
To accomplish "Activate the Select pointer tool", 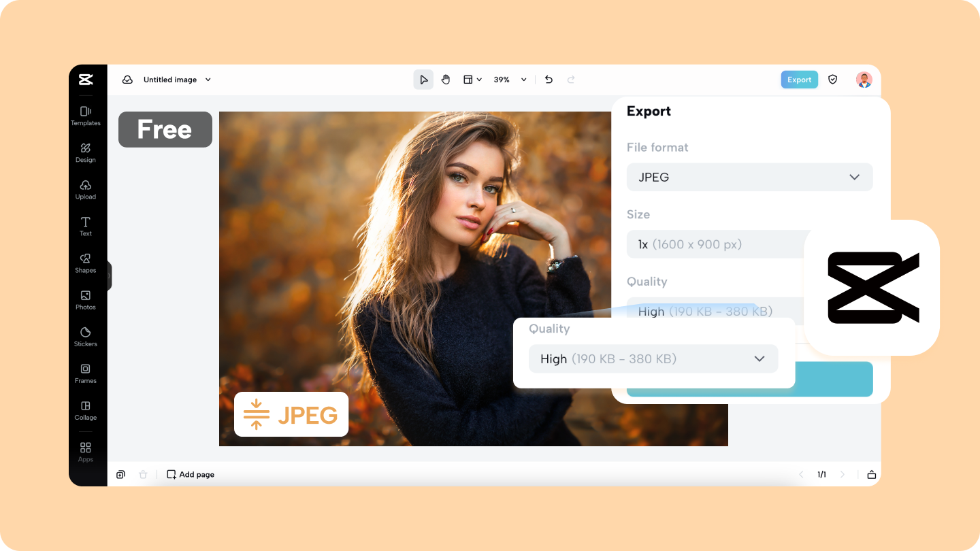I will [423, 80].
